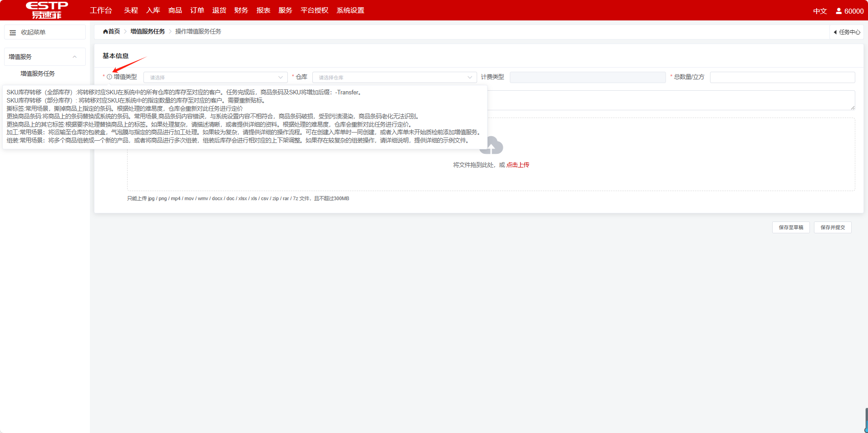Open the 仓库 selection dropdown
Viewport: 868px width, 433px height.
click(394, 78)
